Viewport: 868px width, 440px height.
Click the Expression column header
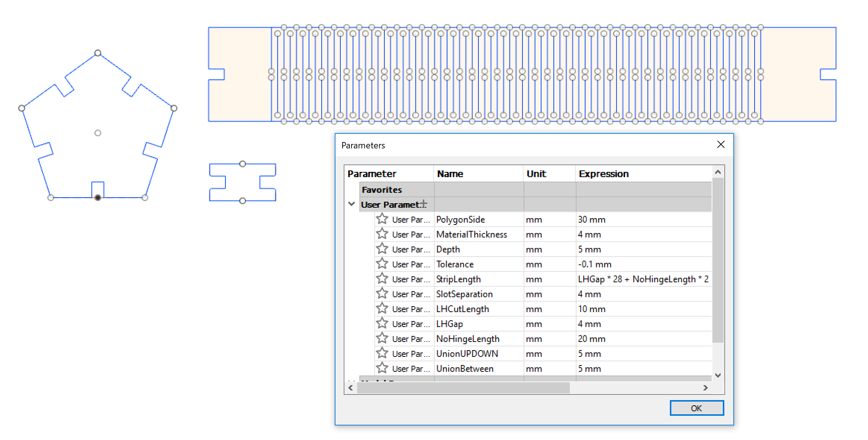(x=603, y=174)
